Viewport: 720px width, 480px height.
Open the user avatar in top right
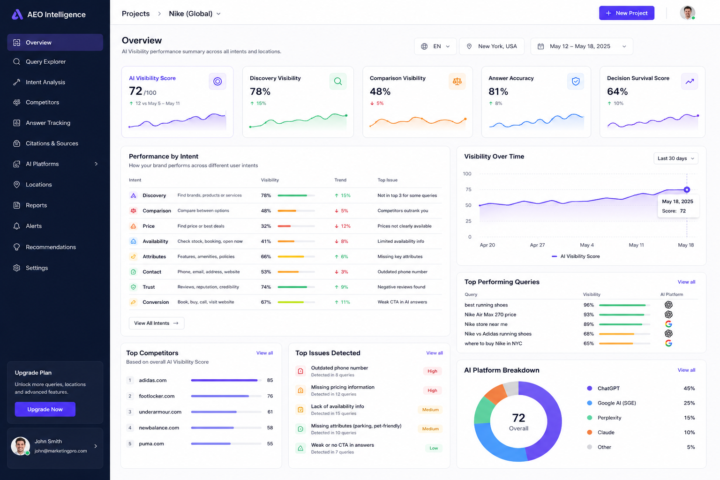[687, 13]
